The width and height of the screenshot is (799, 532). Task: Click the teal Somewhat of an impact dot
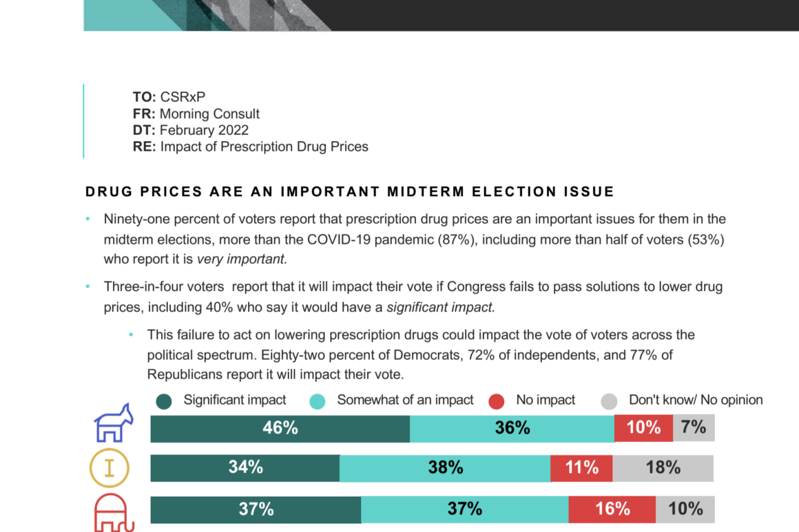318,401
